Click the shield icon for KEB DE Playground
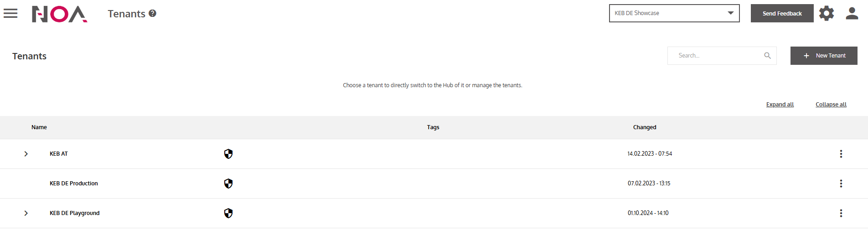The height and width of the screenshot is (231, 868). [228, 213]
